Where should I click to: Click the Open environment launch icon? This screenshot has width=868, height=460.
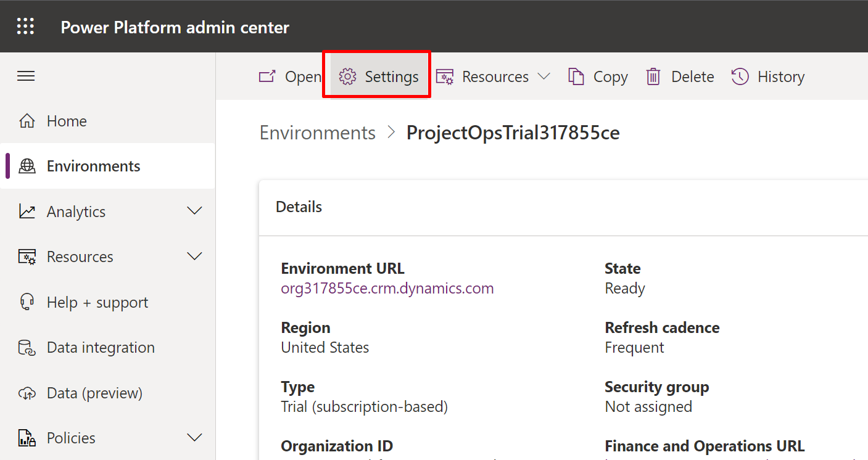click(x=267, y=76)
